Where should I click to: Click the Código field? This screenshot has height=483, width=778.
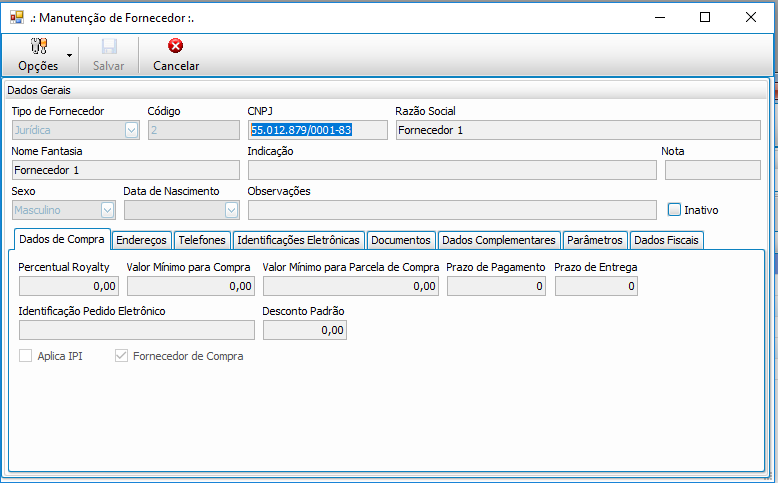coord(194,130)
